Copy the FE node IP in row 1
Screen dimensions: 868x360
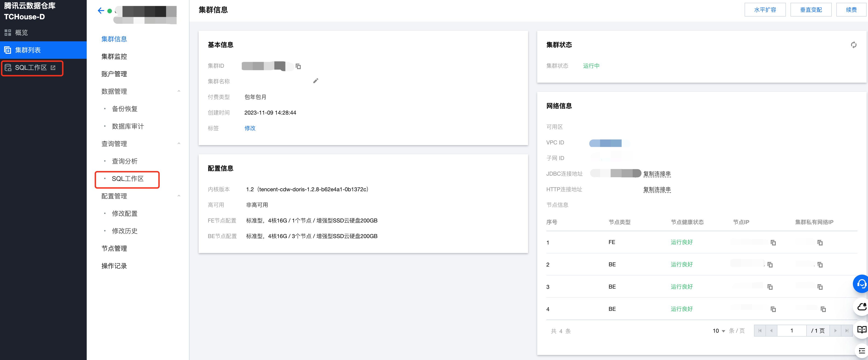click(773, 243)
